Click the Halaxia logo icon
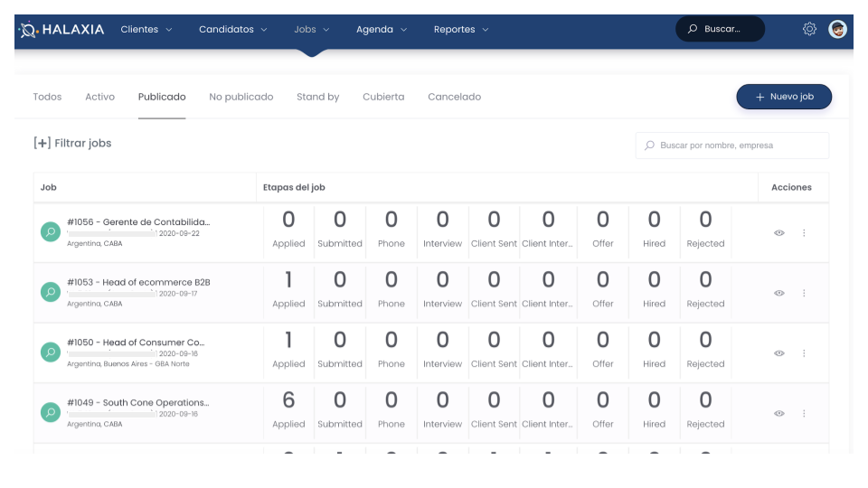868x488 pixels. click(28, 30)
